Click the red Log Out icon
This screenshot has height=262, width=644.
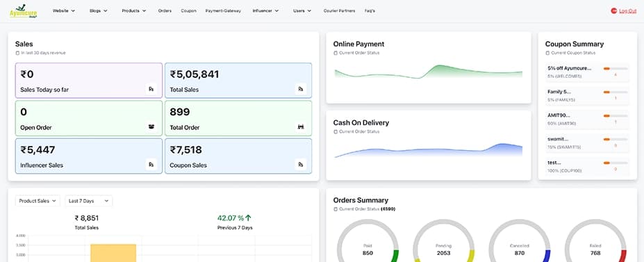pyautogui.click(x=613, y=11)
